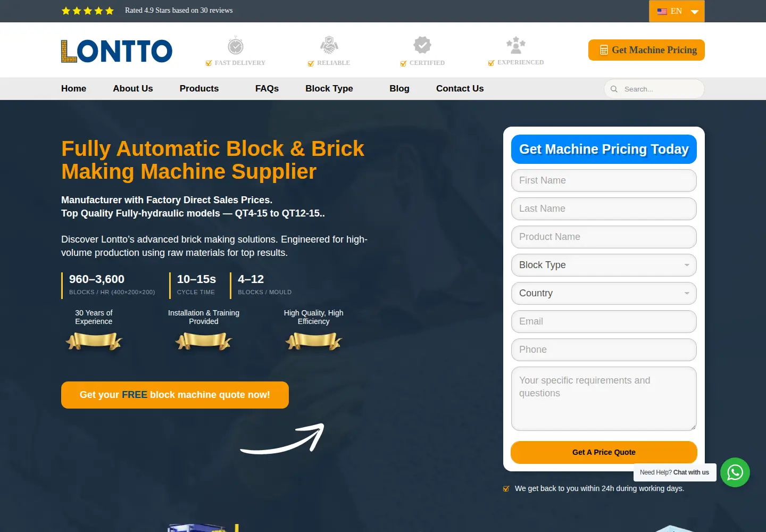
Task: Click the 30 Years of Experience ribbon
Action: coord(94,341)
